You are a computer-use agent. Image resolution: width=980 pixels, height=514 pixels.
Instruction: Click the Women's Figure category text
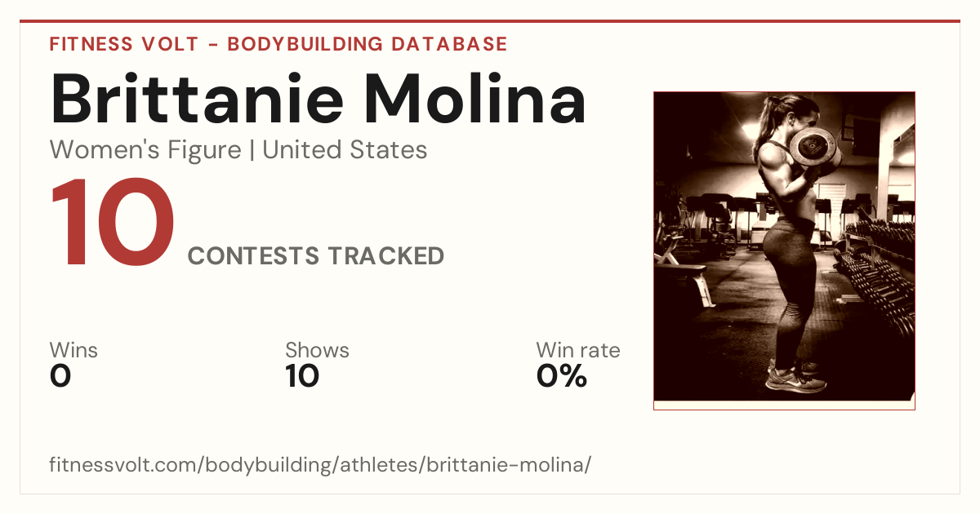point(145,150)
